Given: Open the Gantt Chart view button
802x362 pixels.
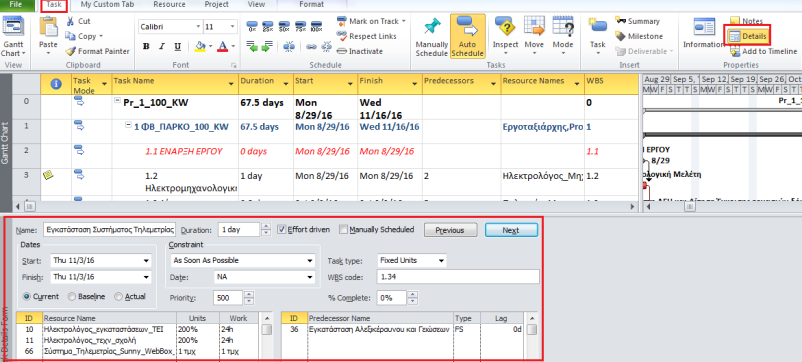Looking at the screenshot, I should 13,36.
